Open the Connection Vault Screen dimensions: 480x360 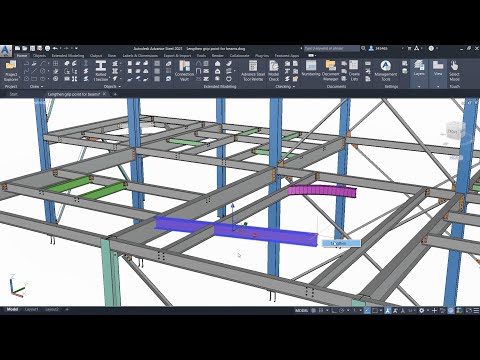184,71
